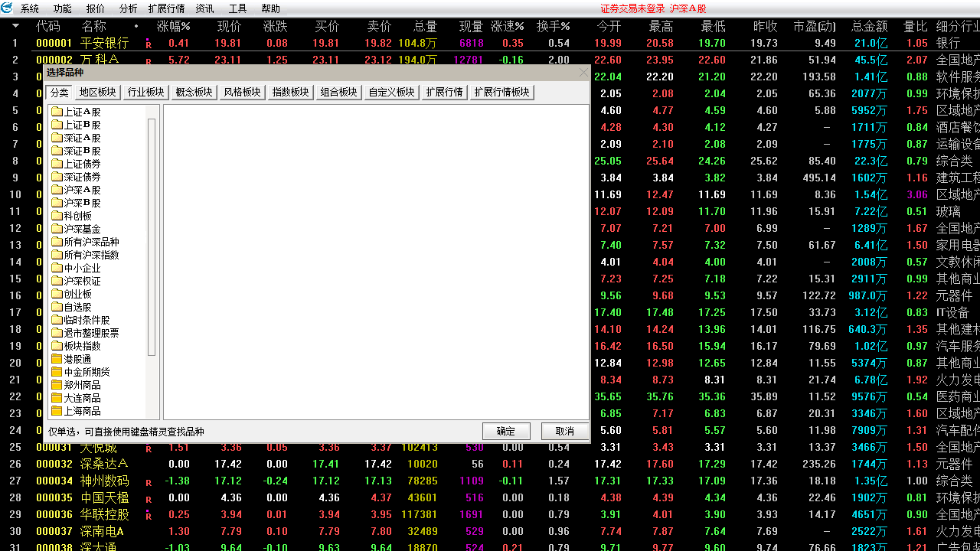Click the R marker beside 平安银行
Image resolution: width=980 pixels, height=551 pixels.
pyautogui.click(x=149, y=44)
